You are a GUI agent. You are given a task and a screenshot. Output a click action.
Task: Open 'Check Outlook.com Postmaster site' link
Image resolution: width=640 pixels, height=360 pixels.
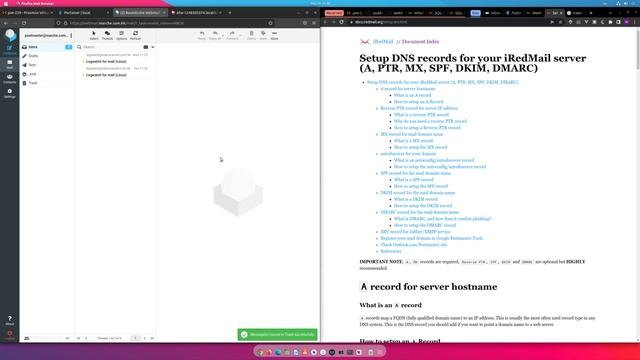point(413,244)
